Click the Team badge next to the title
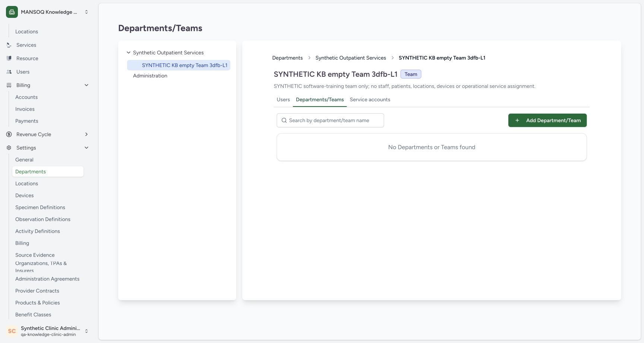Image resolution: width=644 pixels, height=343 pixels. [411, 74]
